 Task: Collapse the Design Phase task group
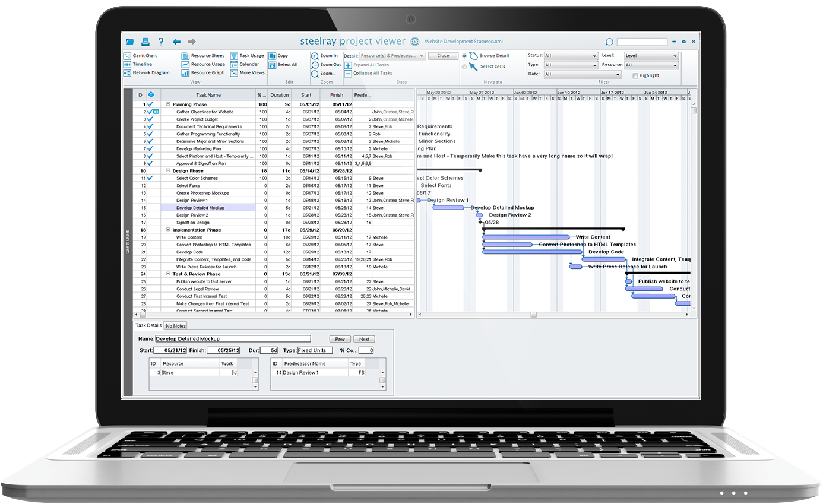tap(167, 170)
